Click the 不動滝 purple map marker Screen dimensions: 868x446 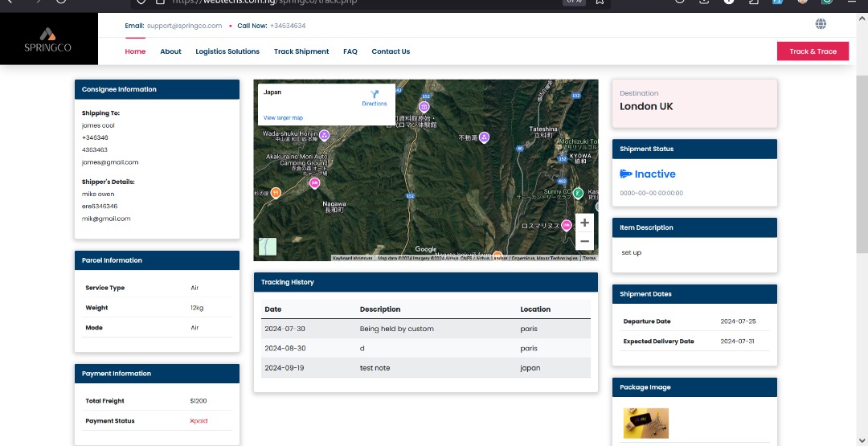[x=484, y=137]
